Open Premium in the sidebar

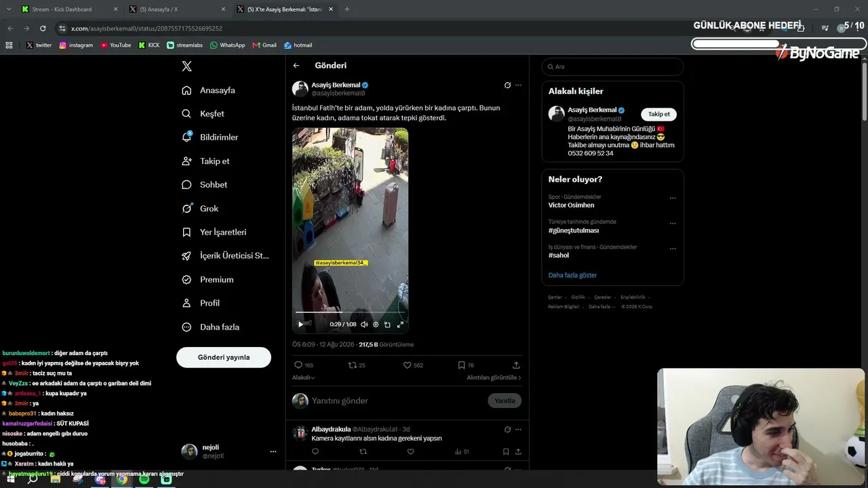pyautogui.click(x=208, y=279)
